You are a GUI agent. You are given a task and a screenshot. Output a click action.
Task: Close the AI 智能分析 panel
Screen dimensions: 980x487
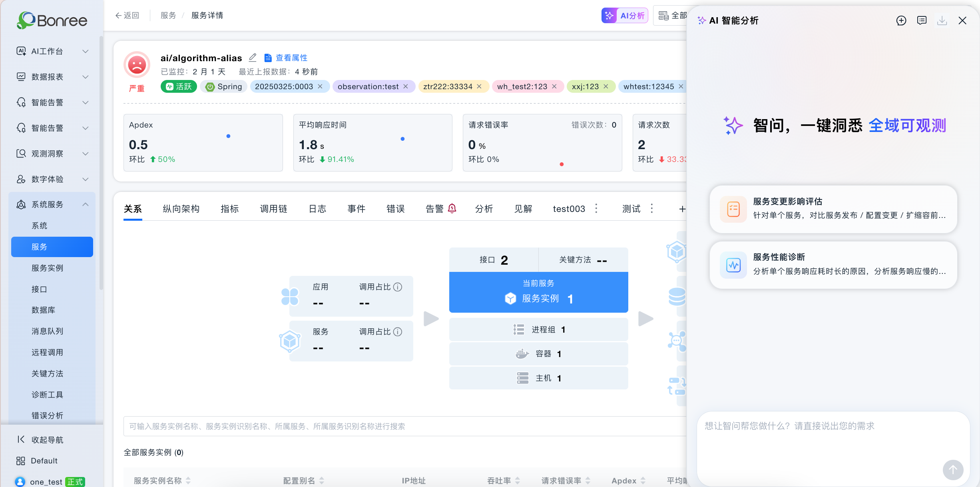pyautogui.click(x=962, y=20)
